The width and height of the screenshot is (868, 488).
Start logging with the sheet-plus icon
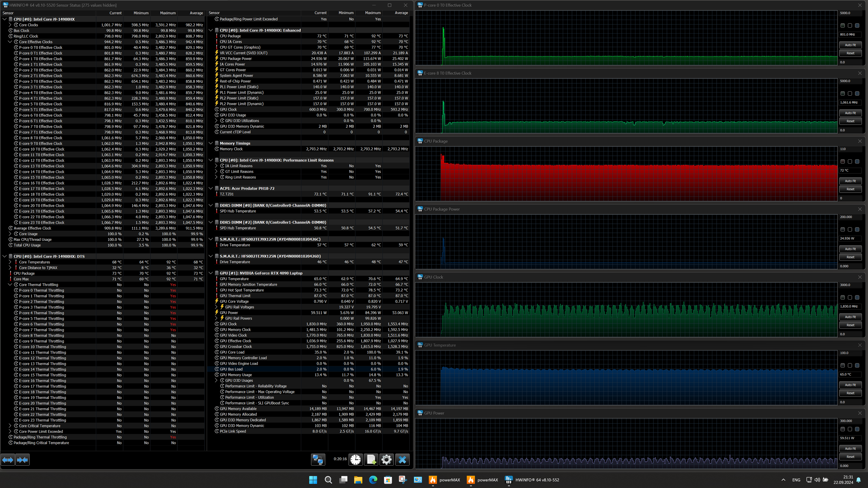371,460
